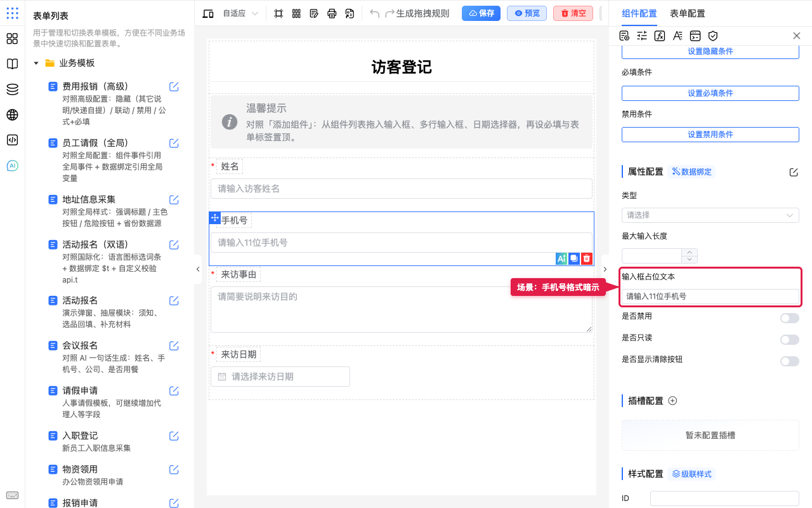Viewport: 812px width, 508px height.
Task: Click the 级联样式 link
Action: tap(691, 474)
